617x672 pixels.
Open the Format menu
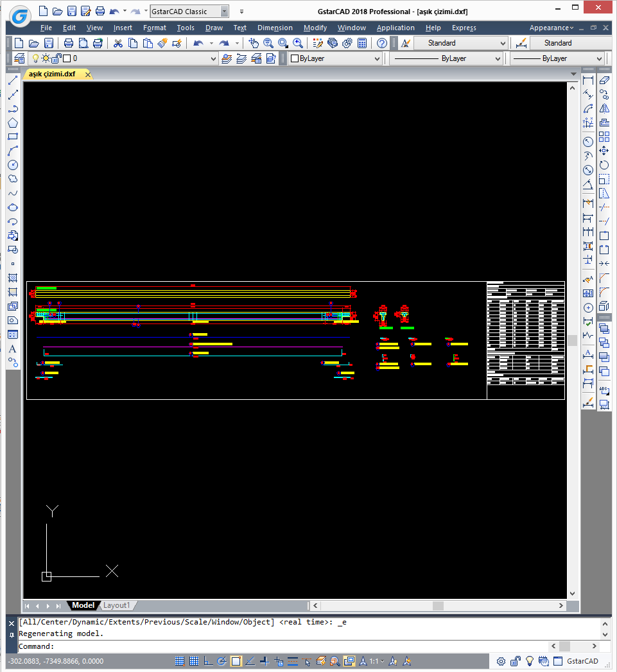154,28
